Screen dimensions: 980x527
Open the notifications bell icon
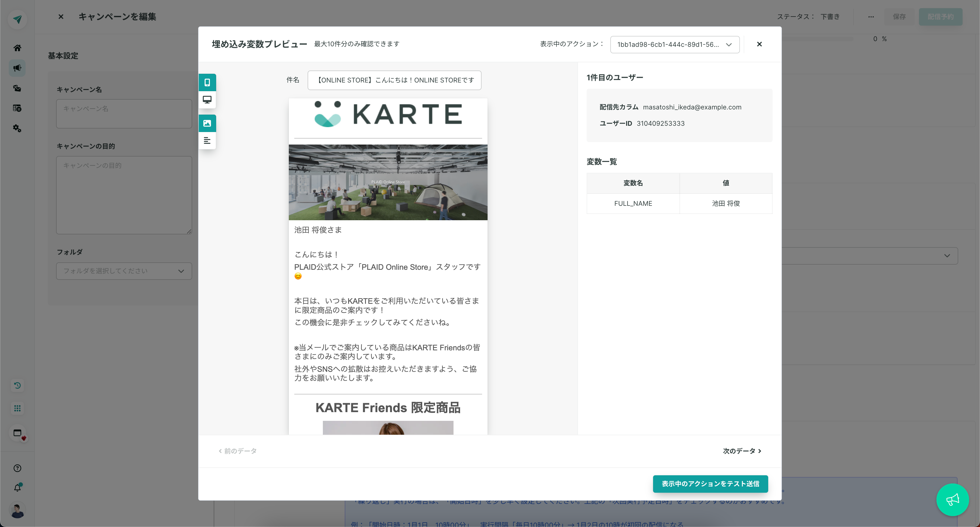click(x=17, y=488)
